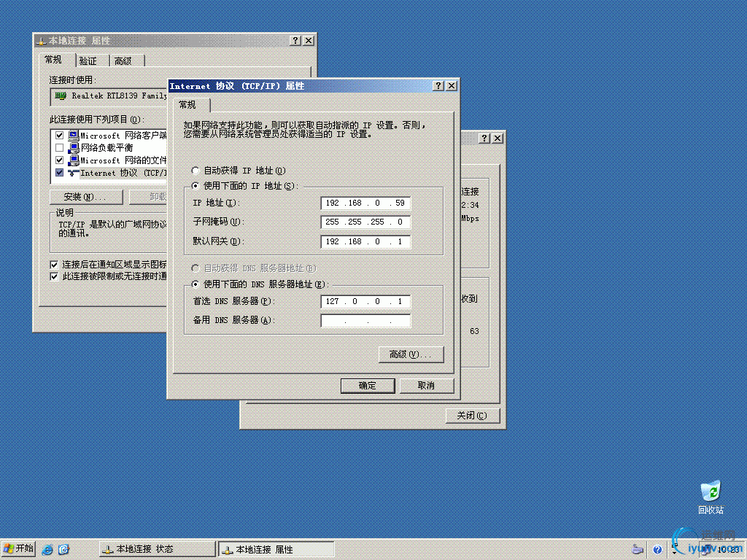This screenshot has width=747, height=560.
Task: Toggle Internet 协议 (TCP/IP) checkbox
Action: [60, 172]
